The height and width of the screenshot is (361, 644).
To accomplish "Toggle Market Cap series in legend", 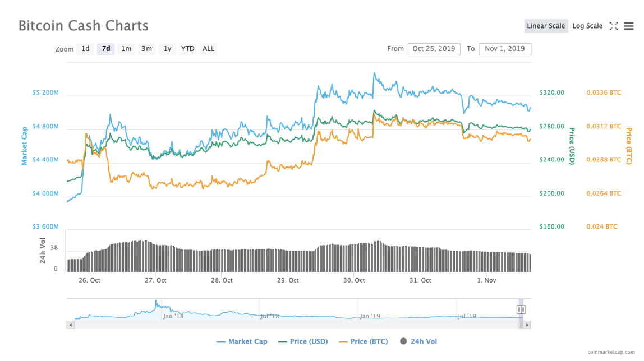I will [x=241, y=341].
